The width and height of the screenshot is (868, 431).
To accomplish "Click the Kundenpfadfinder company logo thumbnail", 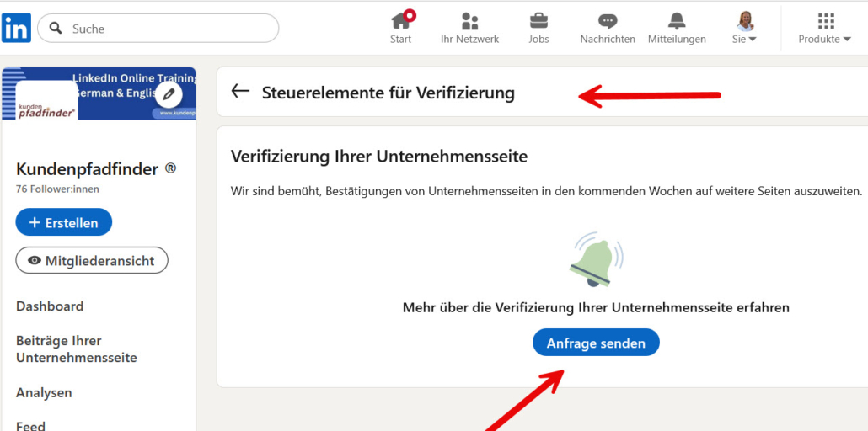I will [x=46, y=103].
